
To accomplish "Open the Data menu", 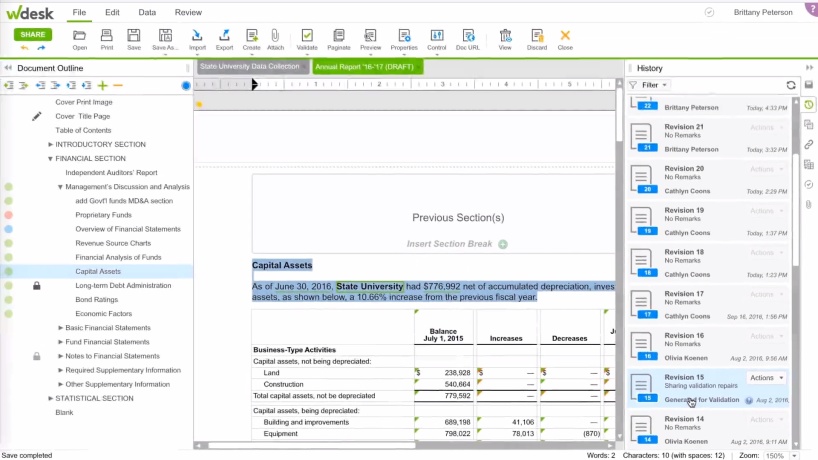I will click(x=147, y=12).
